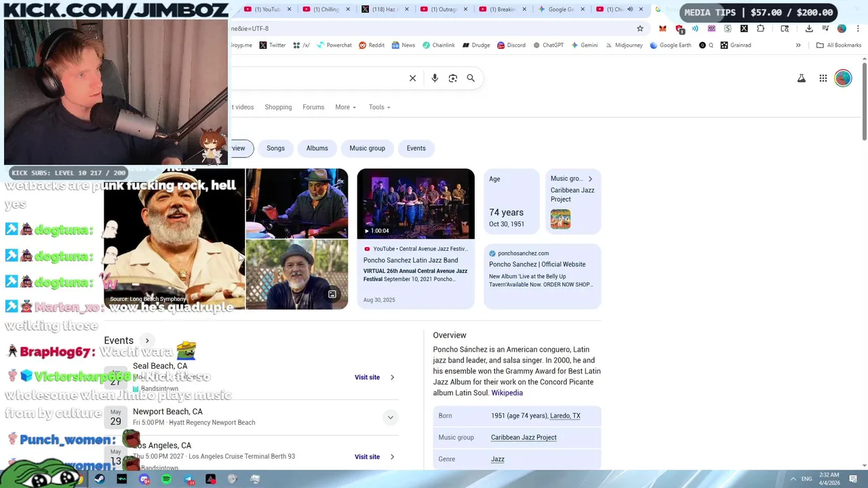Open the Midjourney bookmark
Image resolution: width=868 pixels, height=488 pixels.
(x=624, y=45)
